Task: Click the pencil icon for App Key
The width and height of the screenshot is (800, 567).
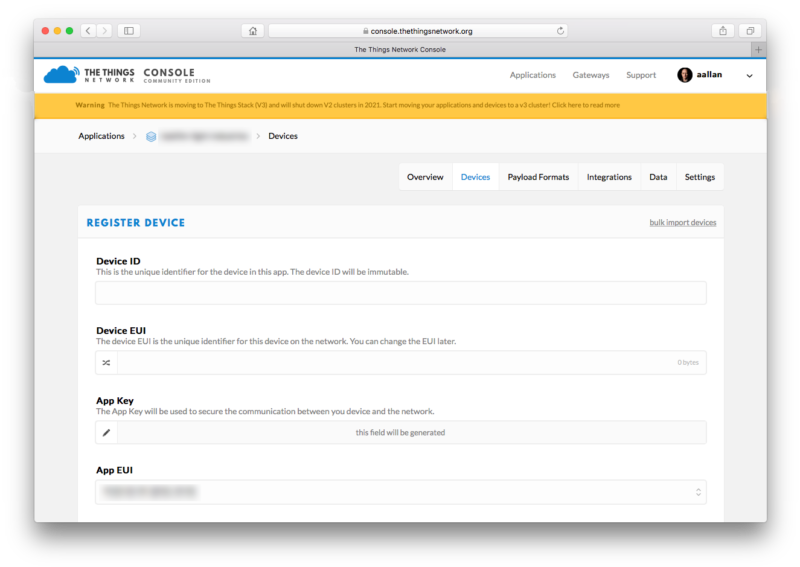Action: 106,432
